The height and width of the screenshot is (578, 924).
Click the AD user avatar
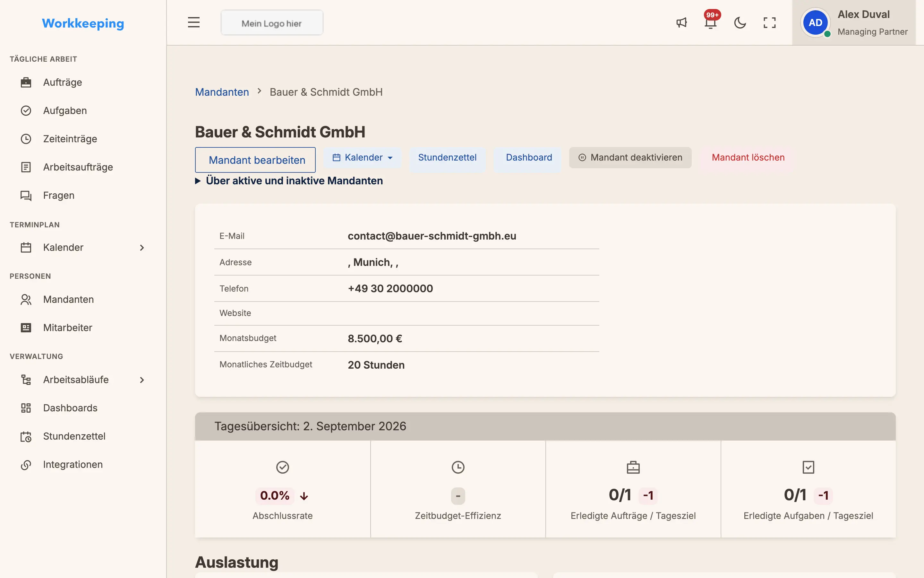pos(815,22)
